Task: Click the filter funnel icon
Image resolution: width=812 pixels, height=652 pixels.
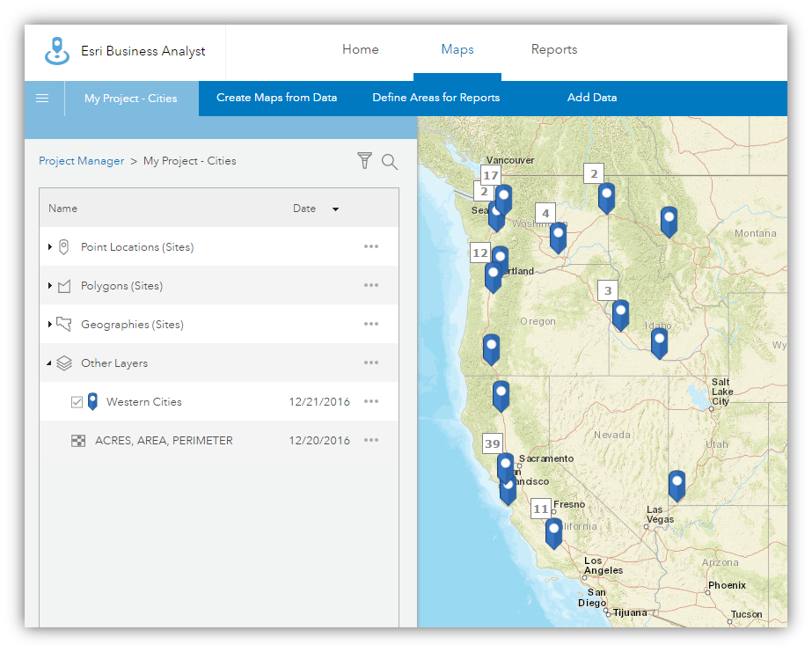Action: (364, 160)
